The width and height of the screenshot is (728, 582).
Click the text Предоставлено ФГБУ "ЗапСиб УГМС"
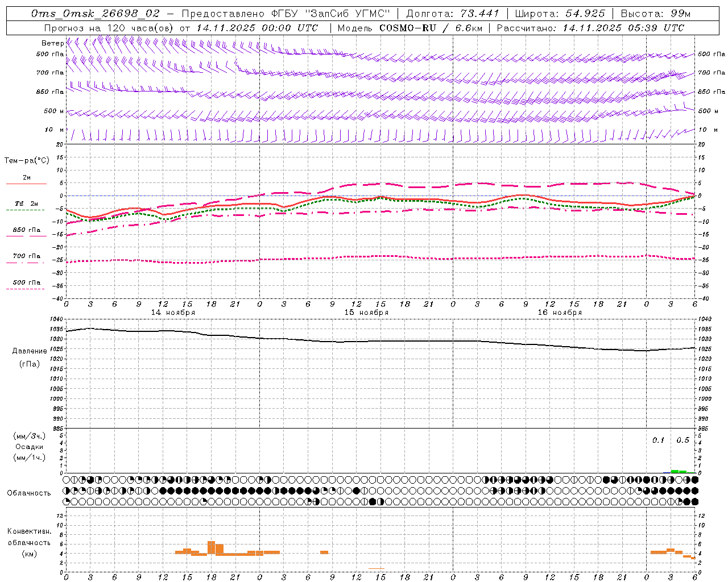click(x=286, y=14)
